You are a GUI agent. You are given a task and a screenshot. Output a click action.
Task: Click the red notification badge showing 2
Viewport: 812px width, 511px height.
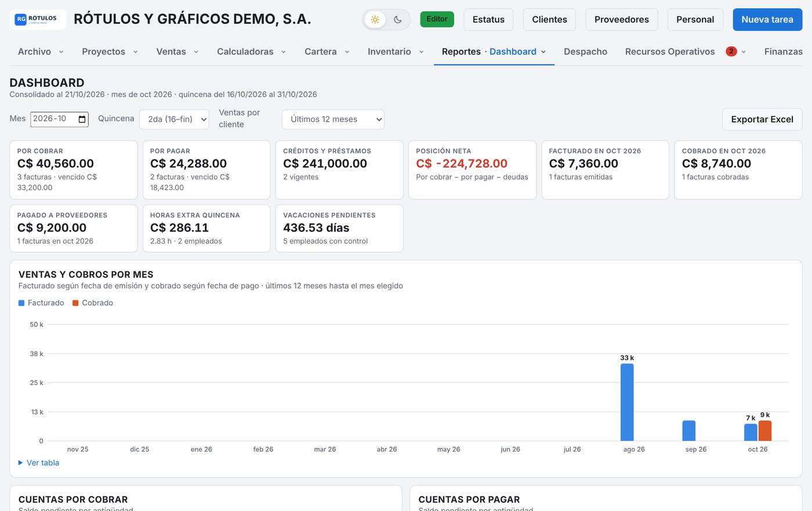[731, 52]
